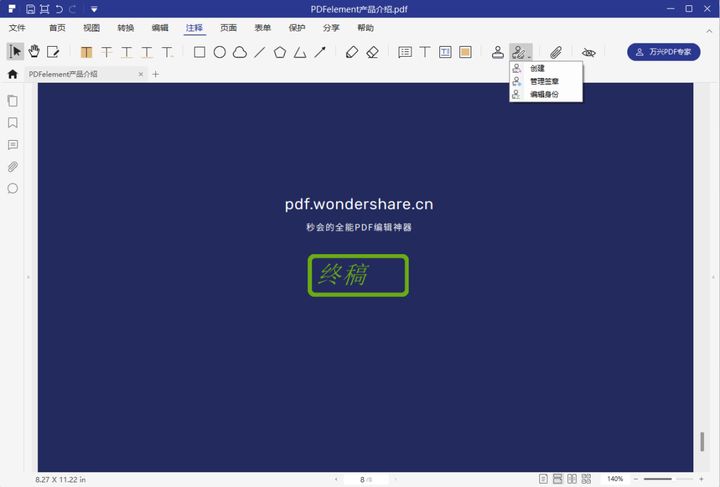Select the Highlight text tool
Viewport: 720px width, 487px height.
tap(86, 52)
